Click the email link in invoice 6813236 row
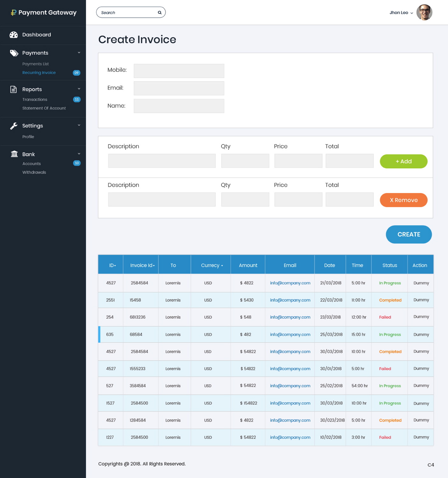Viewport: 448px width, 478px height. click(290, 317)
